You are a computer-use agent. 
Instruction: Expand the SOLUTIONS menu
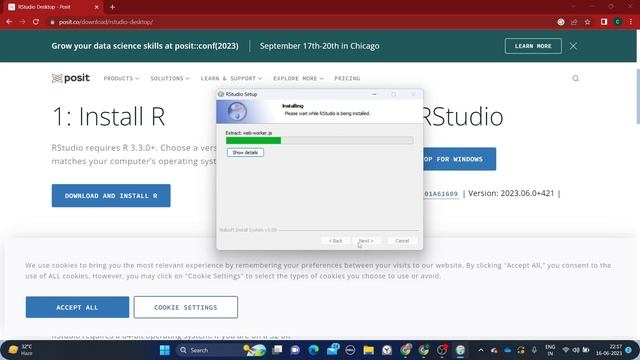click(170, 78)
